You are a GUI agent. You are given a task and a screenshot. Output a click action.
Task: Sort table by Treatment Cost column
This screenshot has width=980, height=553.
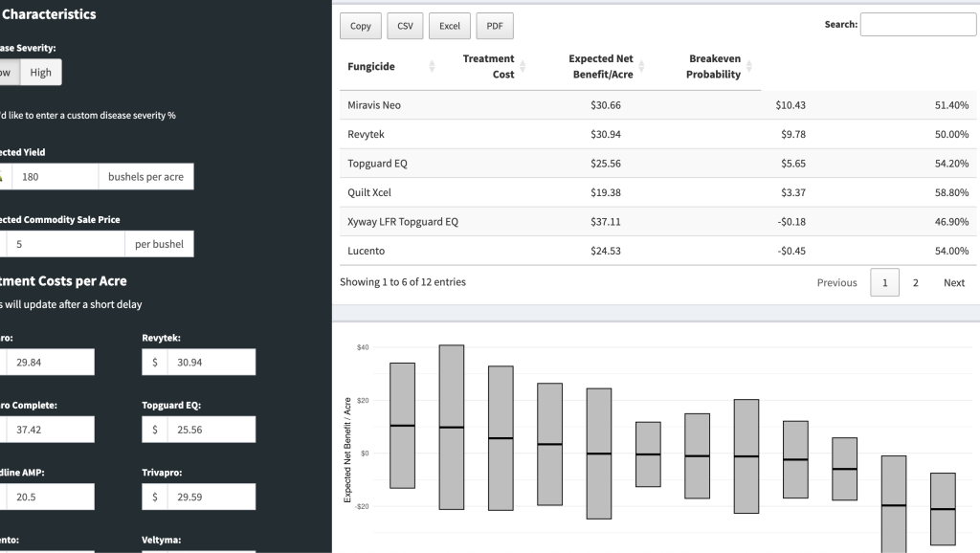click(x=489, y=66)
